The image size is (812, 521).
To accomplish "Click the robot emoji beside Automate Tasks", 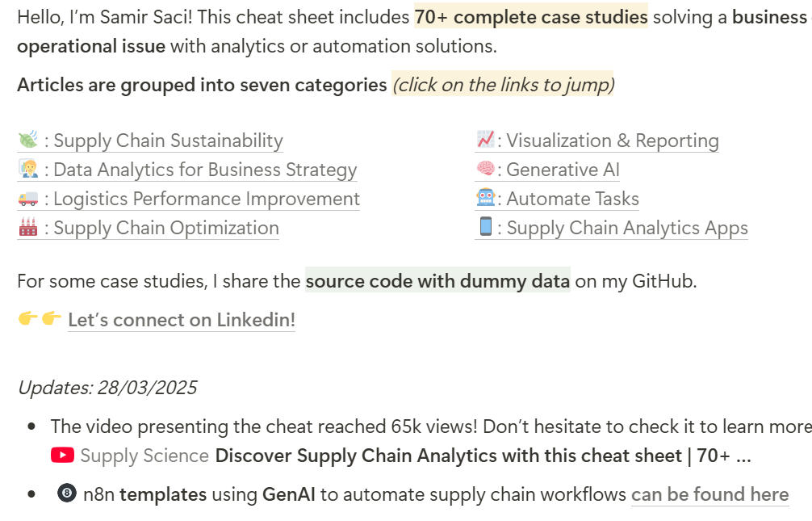I will pos(485,199).
